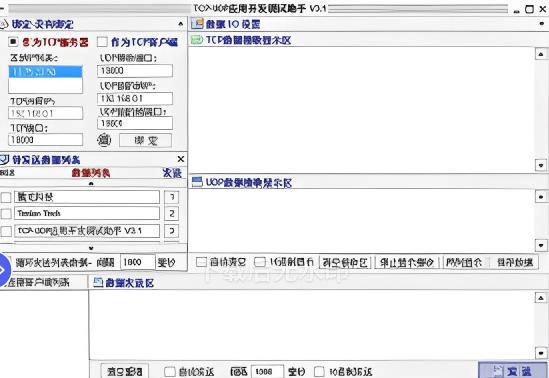
Task: Click the UDP data receive area icon
Action: pyautogui.click(x=197, y=182)
